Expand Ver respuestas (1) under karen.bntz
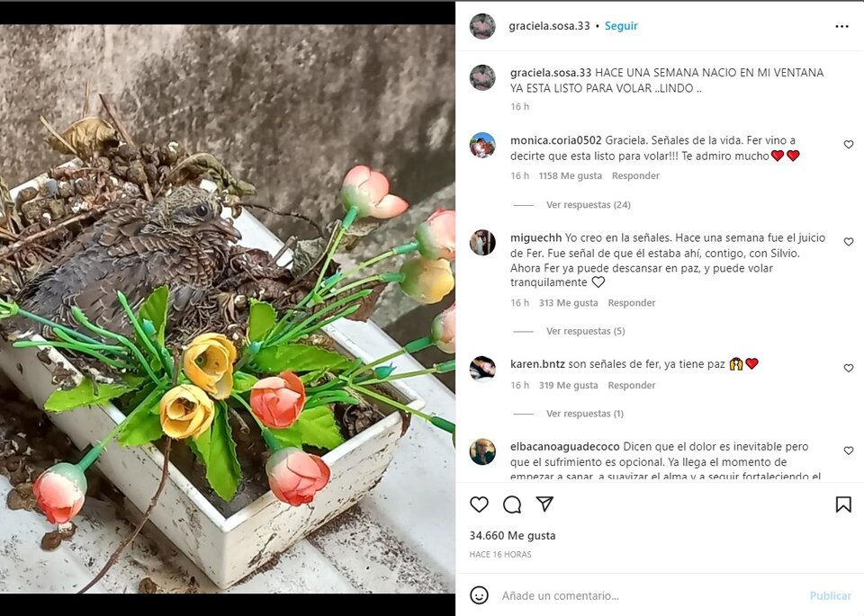 click(584, 414)
